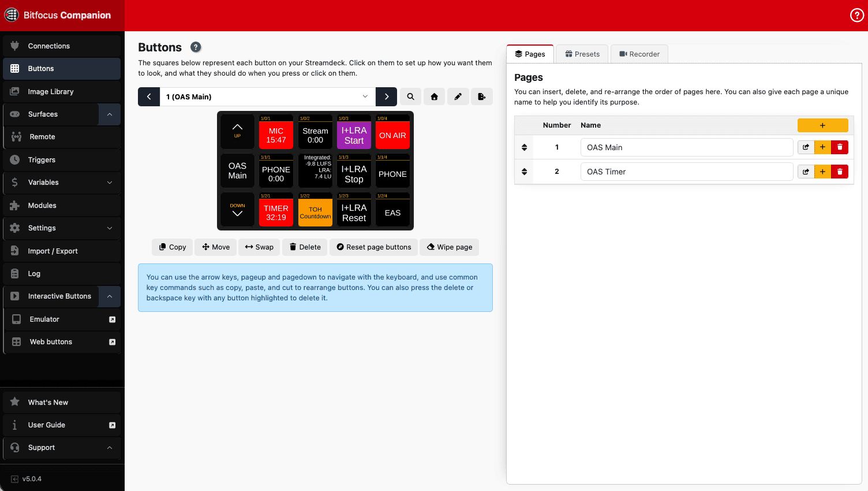
Task: Open Image Library in the sidebar
Action: click(x=62, y=92)
